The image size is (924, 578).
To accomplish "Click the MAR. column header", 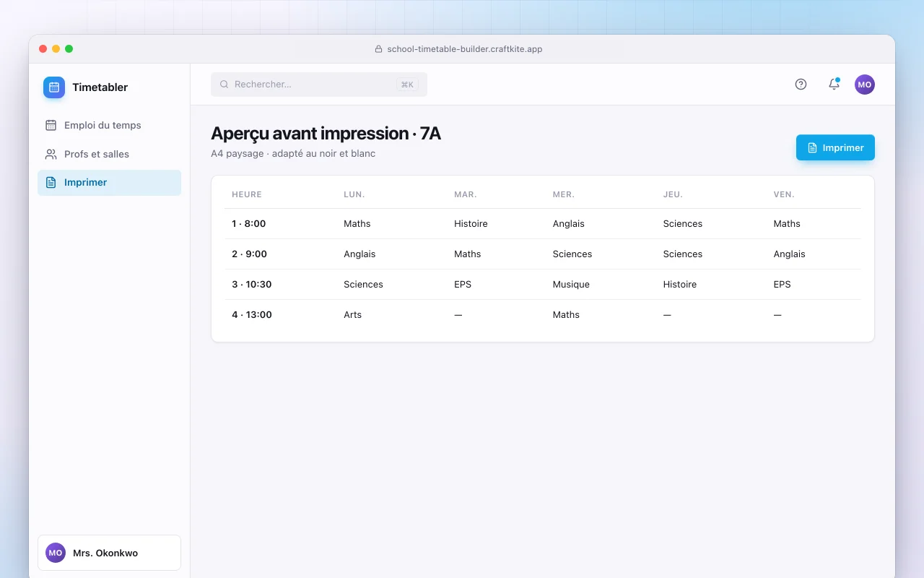I will [x=466, y=194].
